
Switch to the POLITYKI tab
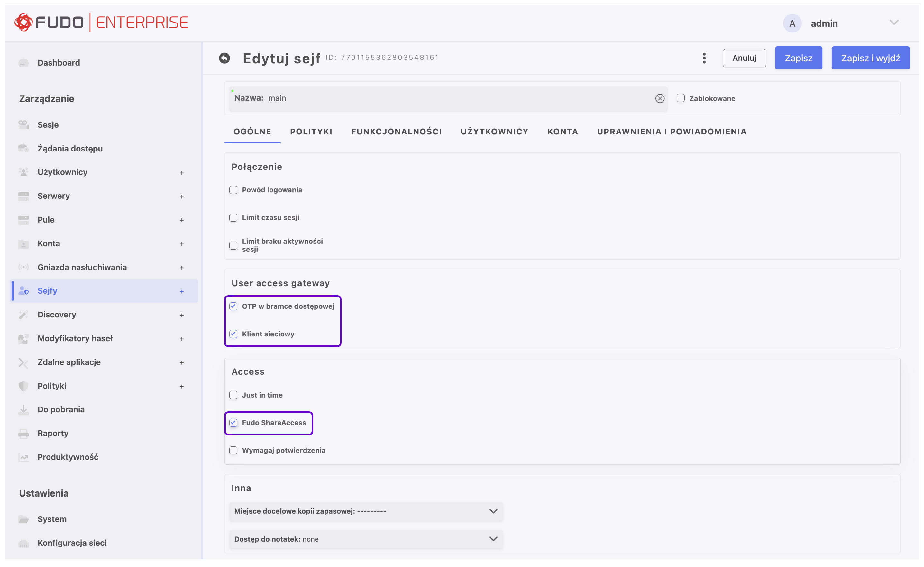pos(311,132)
